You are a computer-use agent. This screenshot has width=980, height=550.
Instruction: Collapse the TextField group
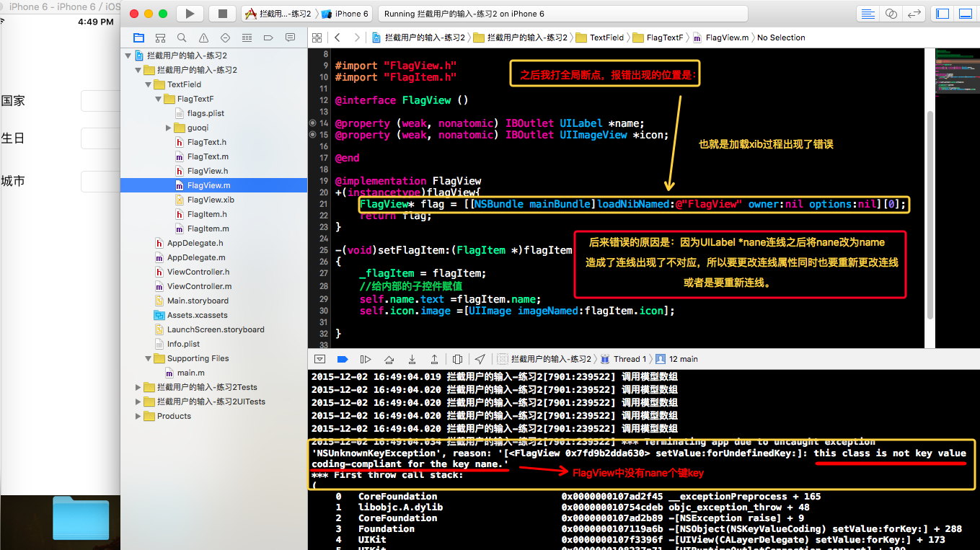149,84
